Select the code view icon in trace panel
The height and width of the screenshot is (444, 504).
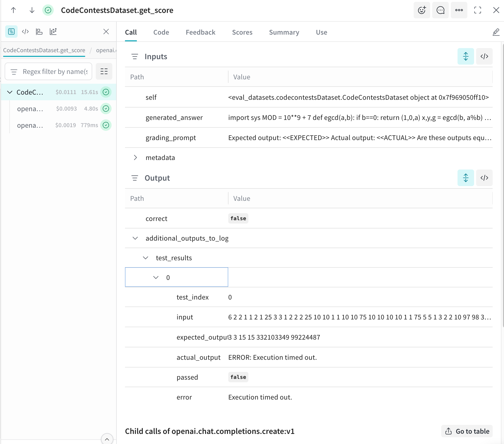point(25,32)
